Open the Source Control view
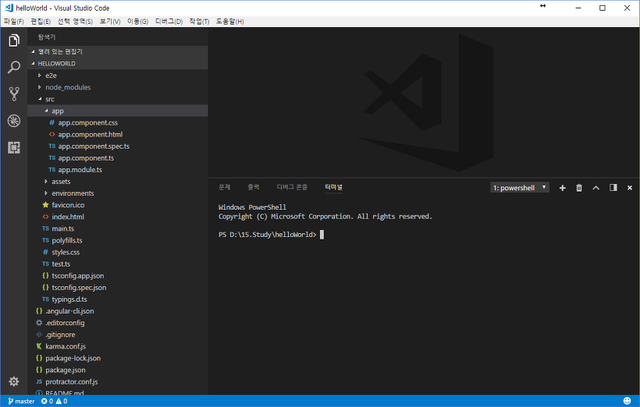640x407 pixels. [x=14, y=94]
